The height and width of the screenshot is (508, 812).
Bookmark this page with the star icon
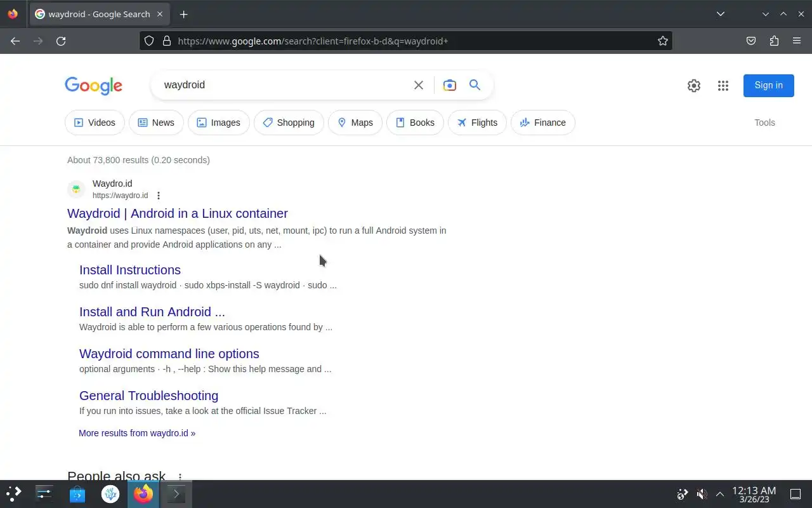[x=663, y=41]
